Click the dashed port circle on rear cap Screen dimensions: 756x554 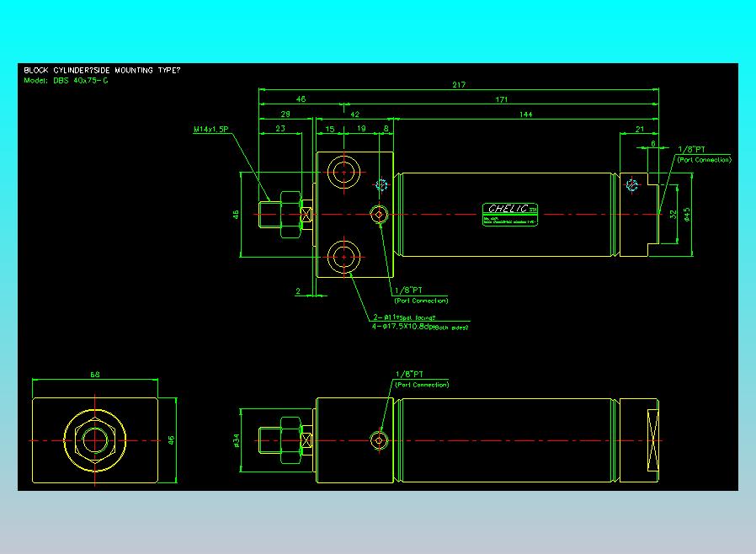[x=632, y=184]
